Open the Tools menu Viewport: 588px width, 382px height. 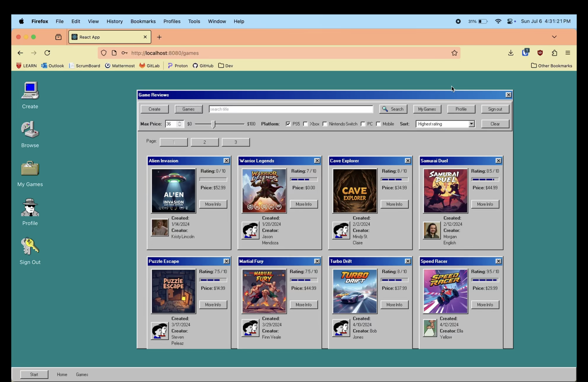pos(194,21)
